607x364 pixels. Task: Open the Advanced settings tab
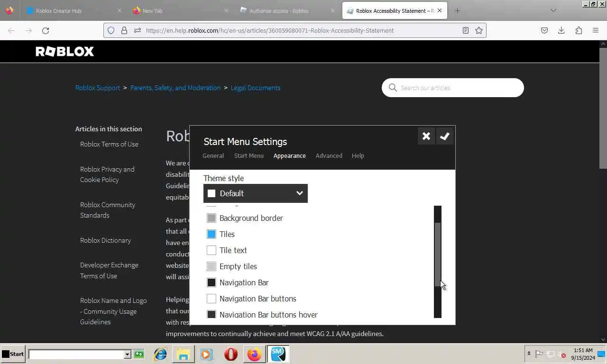click(329, 155)
